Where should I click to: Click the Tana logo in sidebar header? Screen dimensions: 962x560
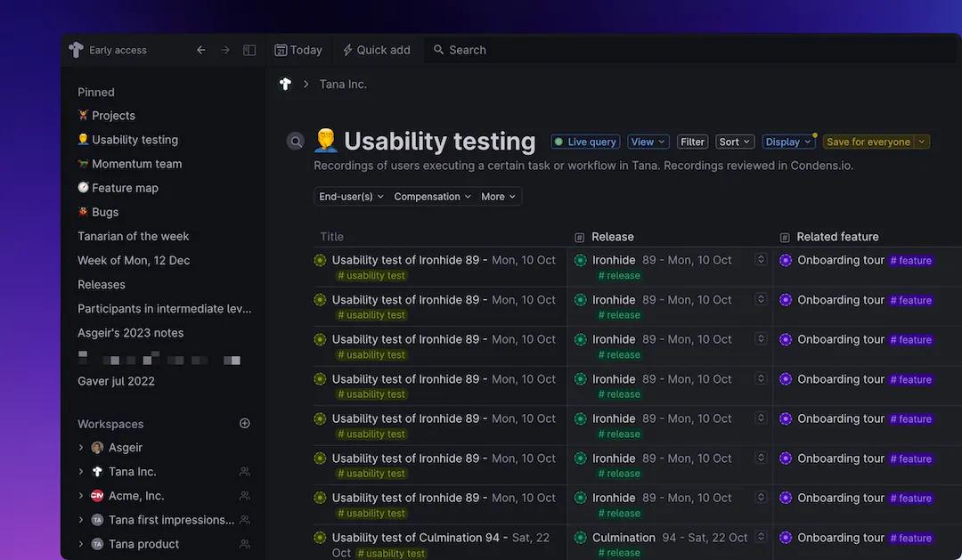click(76, 50)
